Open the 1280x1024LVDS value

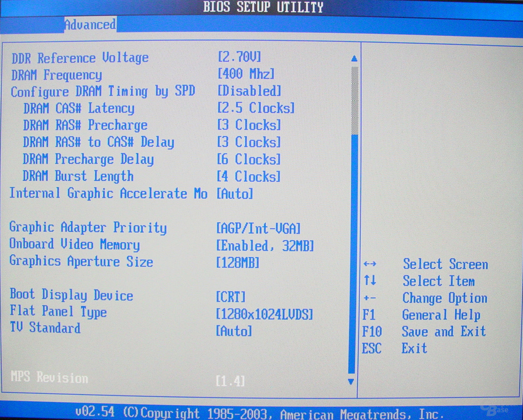(265, 314)
